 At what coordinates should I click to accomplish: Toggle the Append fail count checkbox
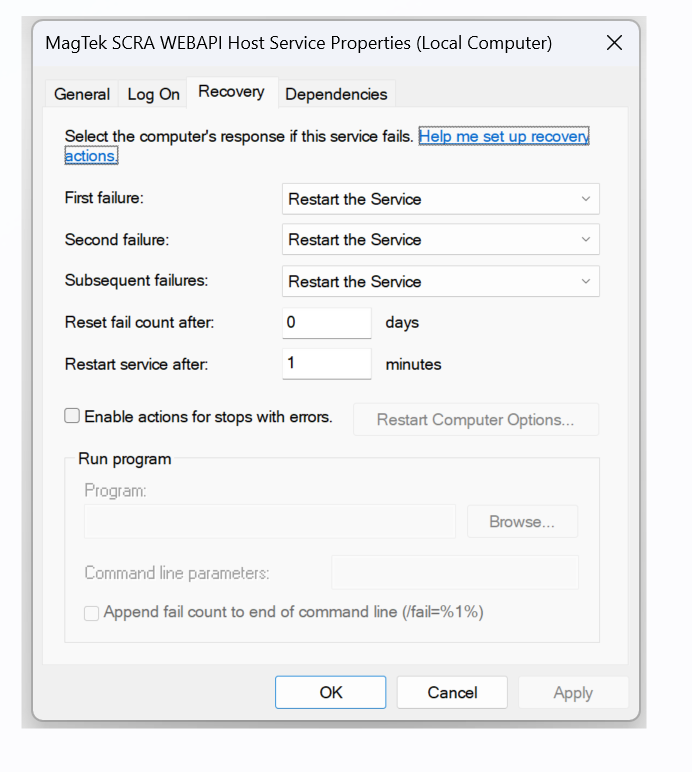click(x=92, y=613)
